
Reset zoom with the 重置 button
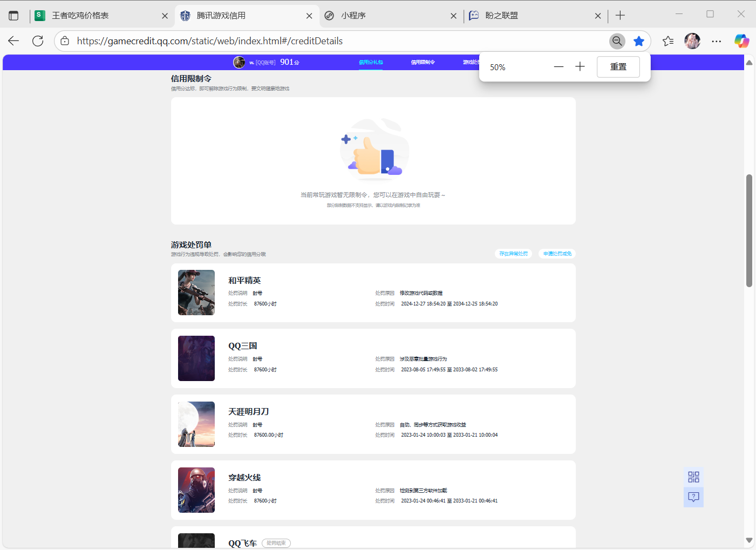[618, 67]
